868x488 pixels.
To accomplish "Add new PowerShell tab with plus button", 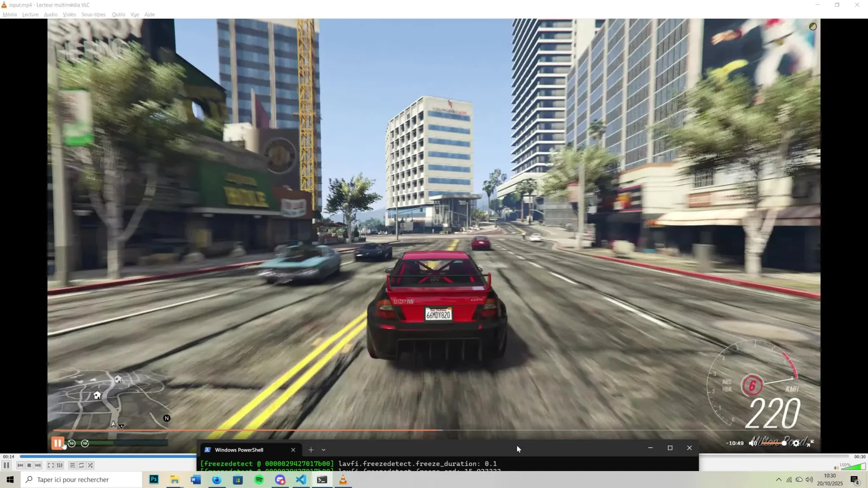I will point(311,450).
